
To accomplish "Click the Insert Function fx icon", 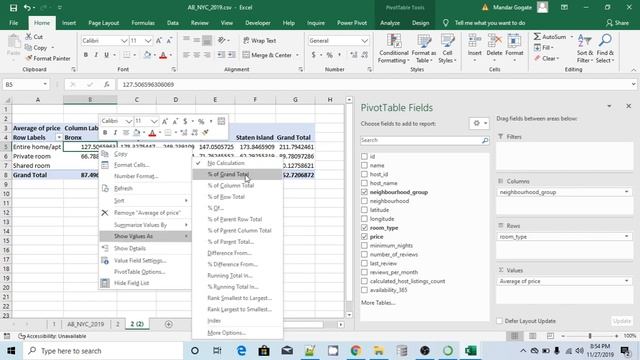I will pyautogui.click(x=107, y=84).
